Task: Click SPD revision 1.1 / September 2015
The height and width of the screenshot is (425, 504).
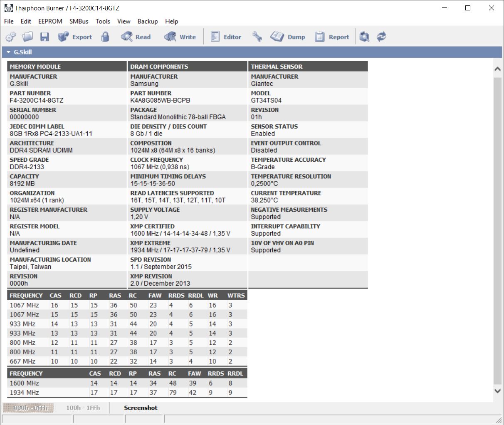Action: point(161,267)
